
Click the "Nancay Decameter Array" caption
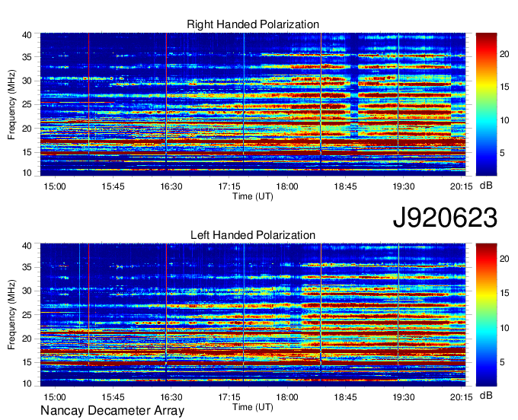click(112, 411)
